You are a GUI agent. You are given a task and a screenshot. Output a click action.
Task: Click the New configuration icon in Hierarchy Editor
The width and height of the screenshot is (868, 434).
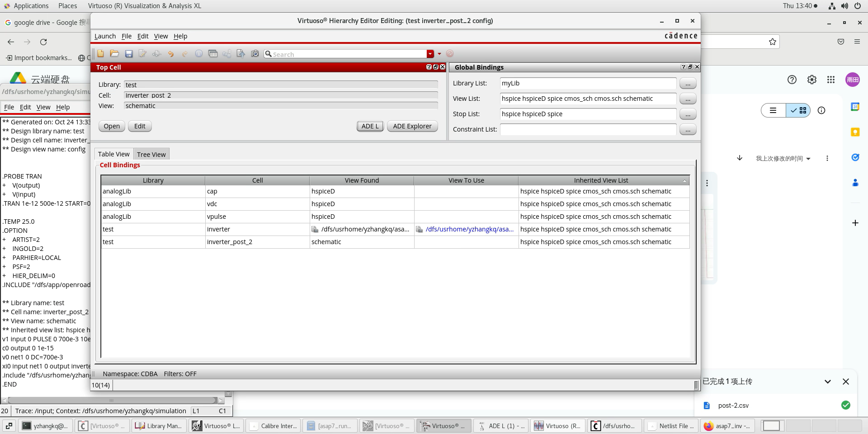100,54
